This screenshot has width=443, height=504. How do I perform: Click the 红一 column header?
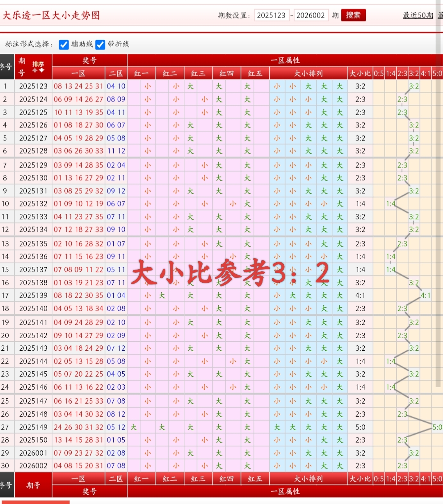point(142,73)
